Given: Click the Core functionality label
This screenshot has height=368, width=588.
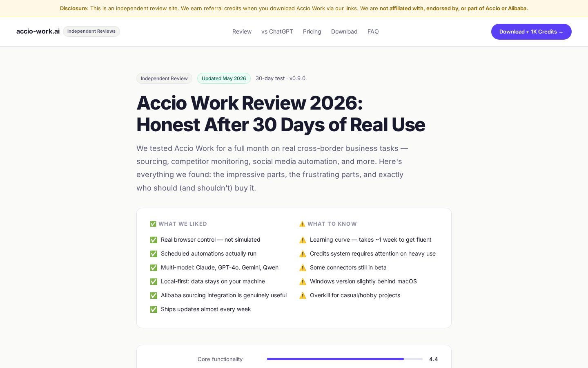Looking at the screenshot, I should (x=220, y=359).
